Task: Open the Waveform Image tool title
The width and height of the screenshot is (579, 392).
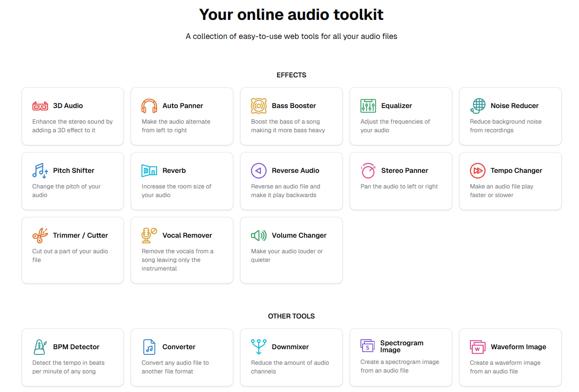Action: [518, 347]
